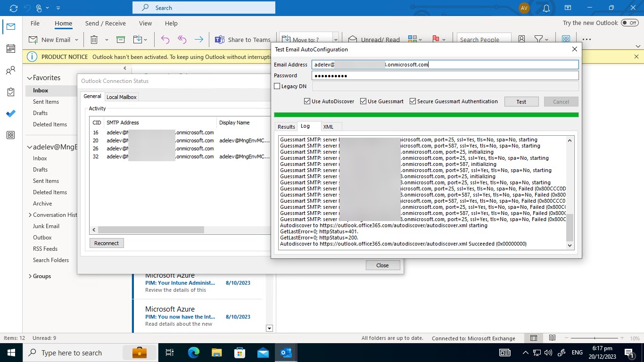
Task: Click the Move to folder icon
Action: click(138, 40)
